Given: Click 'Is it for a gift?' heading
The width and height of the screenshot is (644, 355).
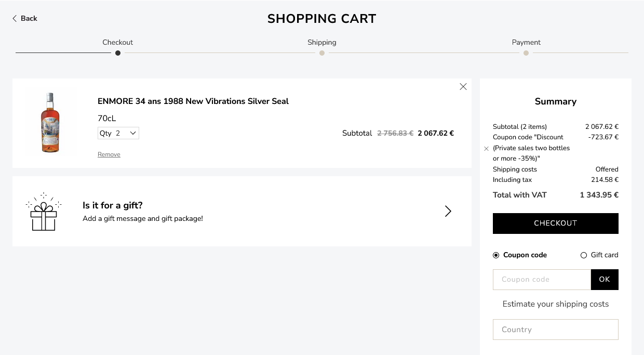Looking at the screenshot, I should click(113, 205).
